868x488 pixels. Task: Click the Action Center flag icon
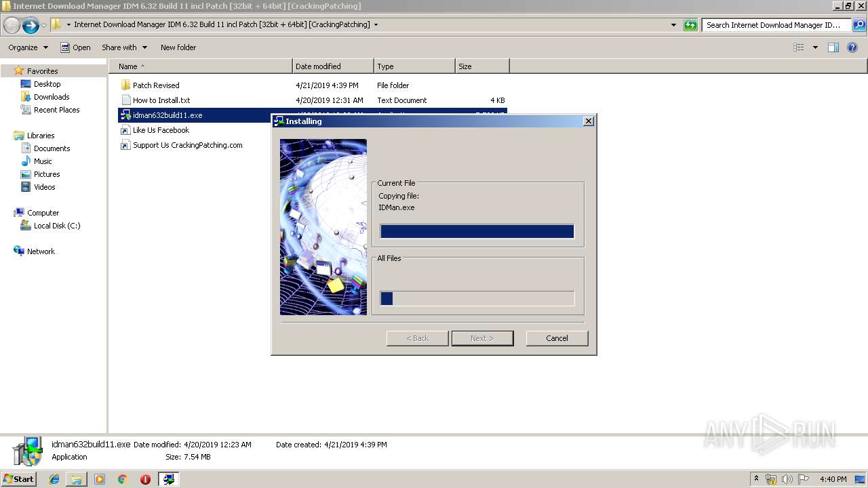(804, 479)
